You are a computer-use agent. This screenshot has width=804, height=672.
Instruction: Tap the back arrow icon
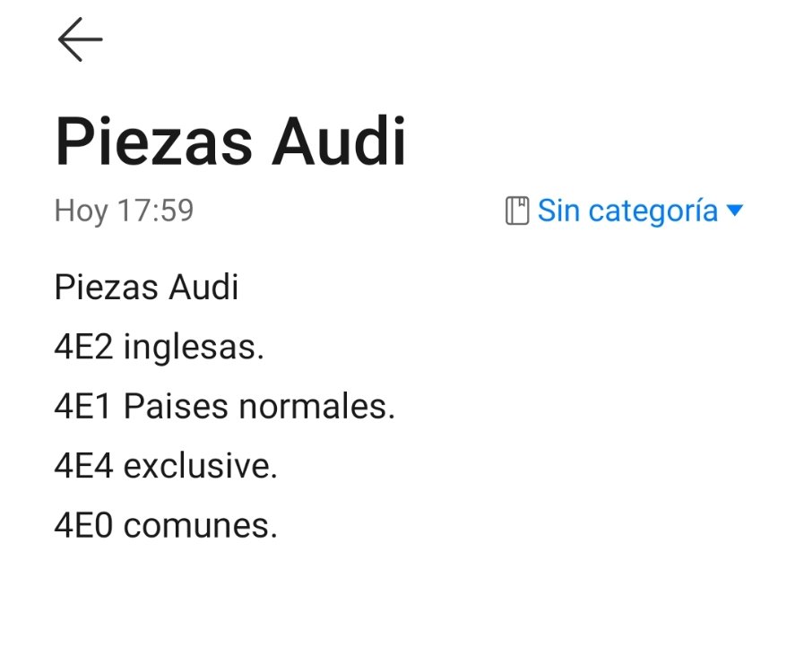(80, 39)
